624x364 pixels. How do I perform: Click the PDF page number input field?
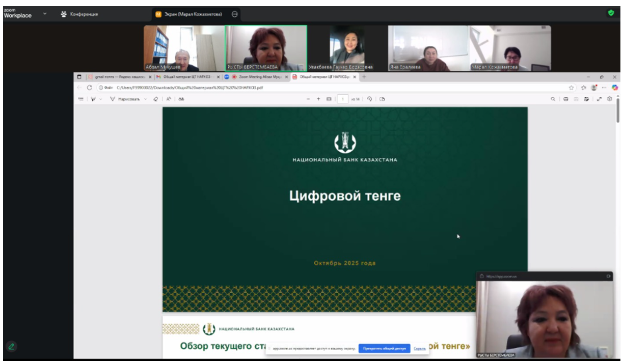[x=344, y=99]
